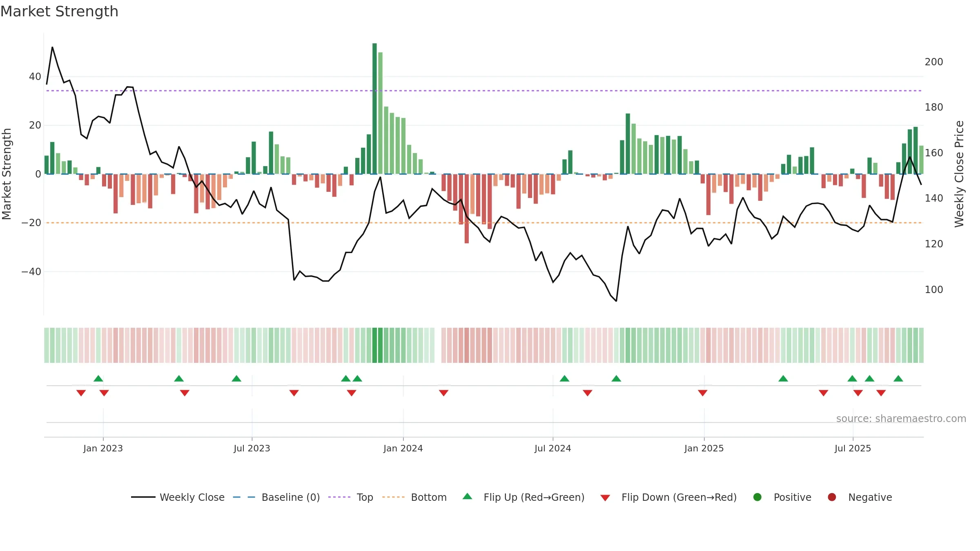Click the −20 tick on Market Strength axis
Viewport: 980px width, 551px height.
coord(31,223)
